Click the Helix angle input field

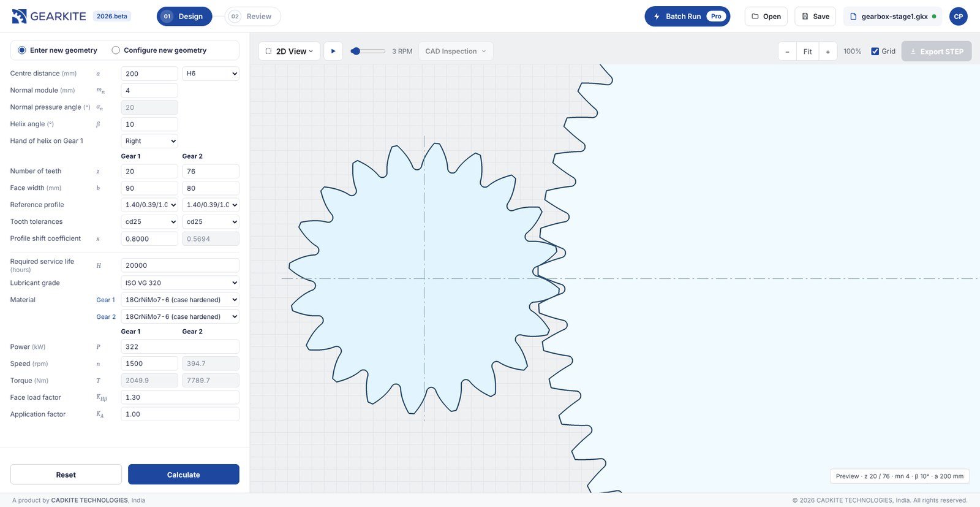149,124
